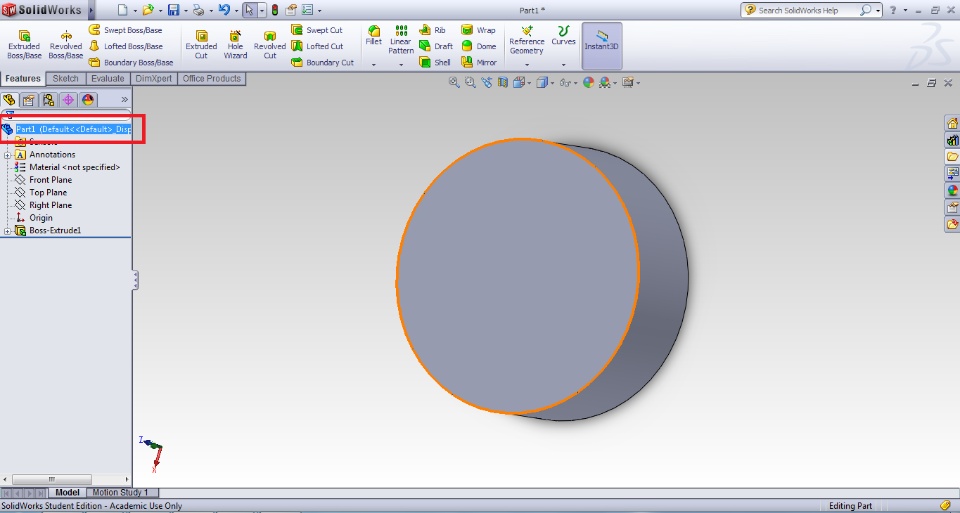Choose Lofted Boss/Base feature
This screenshot has height=513, width=960.
tap(126, 46)
